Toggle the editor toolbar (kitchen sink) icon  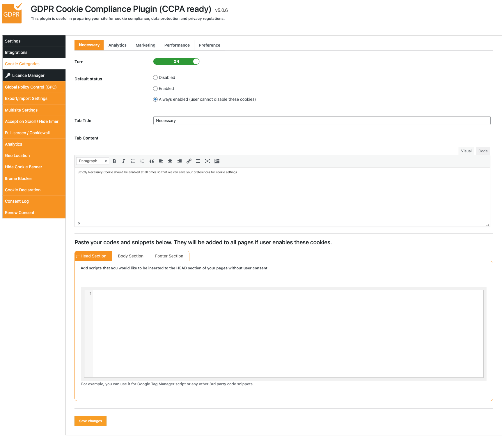(x=217, y=161)
